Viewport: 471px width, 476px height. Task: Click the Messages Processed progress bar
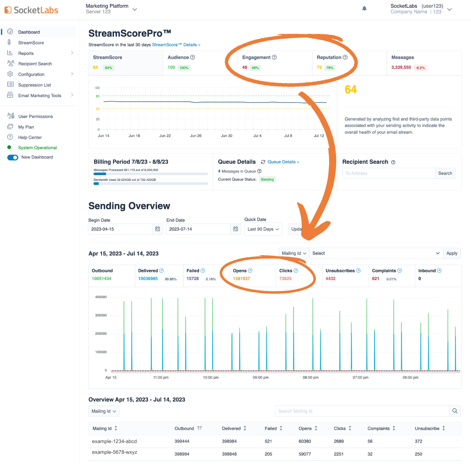(151, 174)
